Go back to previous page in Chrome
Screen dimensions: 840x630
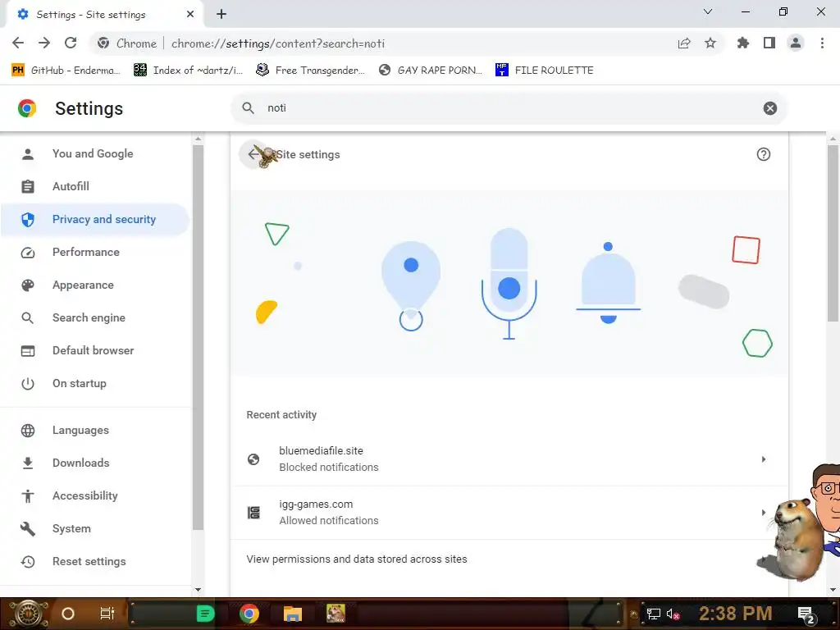[x=18, y=43]
